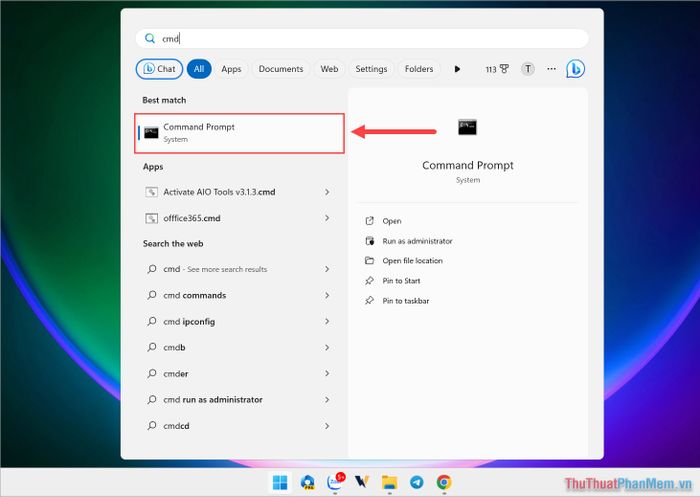Click the Run as administrator shield icon
Viewport: 700px width, 497px height.
(x=370, y=241)
